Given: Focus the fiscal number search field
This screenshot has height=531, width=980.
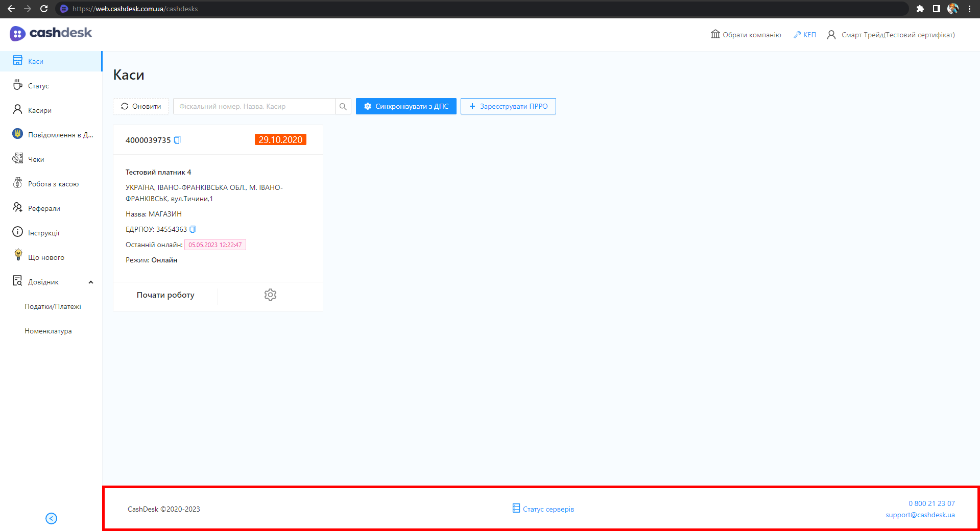Looking at the screenshot, I should click(x=254, y=106).
